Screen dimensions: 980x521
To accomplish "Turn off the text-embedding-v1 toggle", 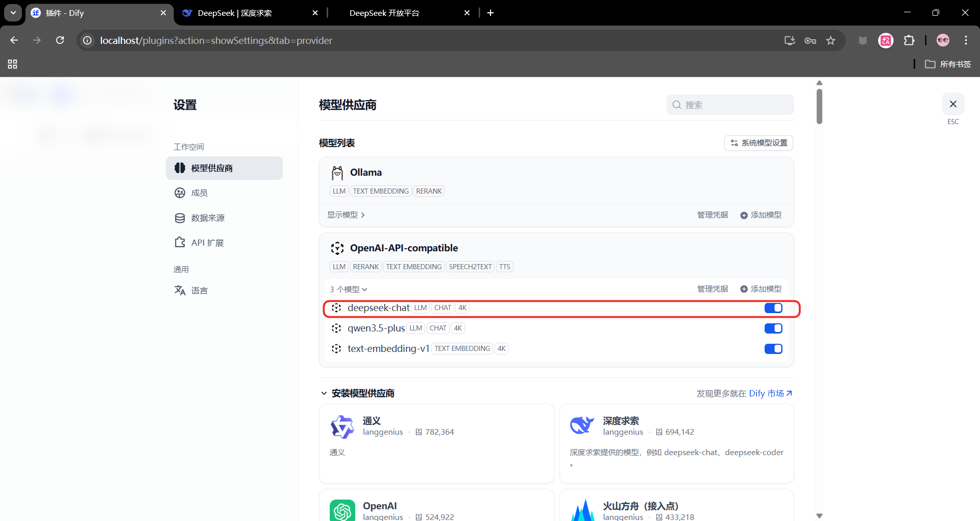I will pos(773,349).
